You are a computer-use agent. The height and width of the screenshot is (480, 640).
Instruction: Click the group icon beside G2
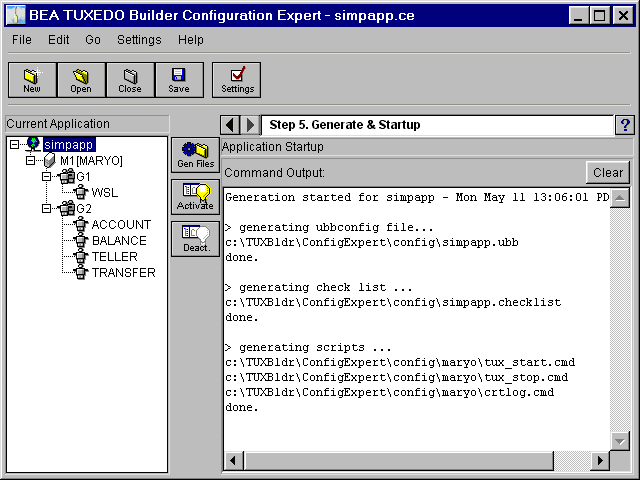tap(67, 209)
